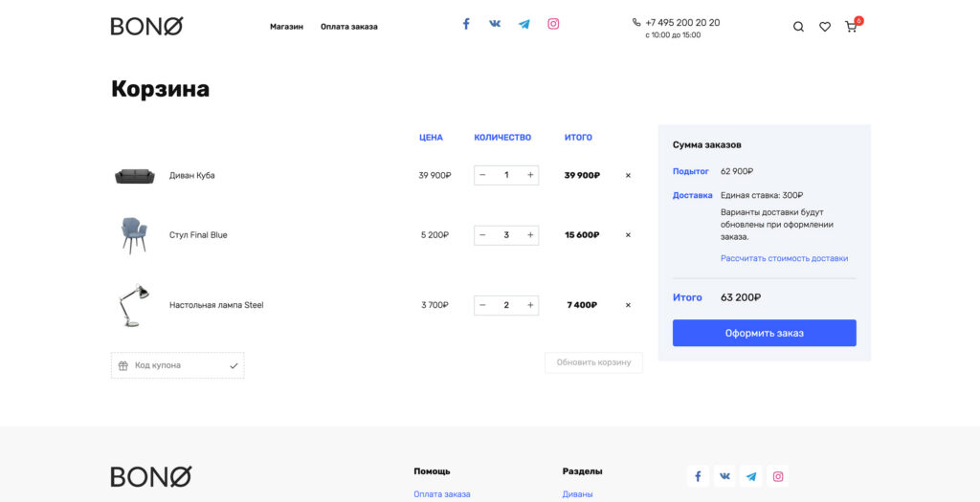Open the shopping cart icon
This screenshot has width=980, height=502.
[x=851, y=27]
